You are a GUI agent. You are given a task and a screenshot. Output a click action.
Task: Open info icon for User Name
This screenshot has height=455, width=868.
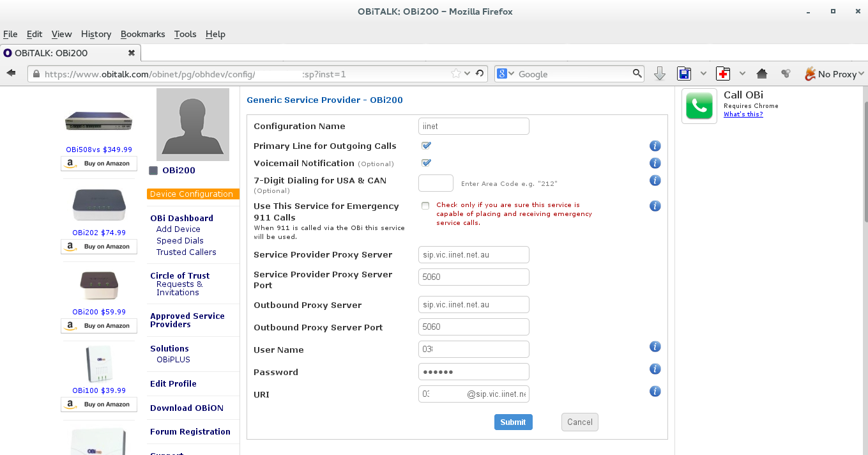click(655, 346)
